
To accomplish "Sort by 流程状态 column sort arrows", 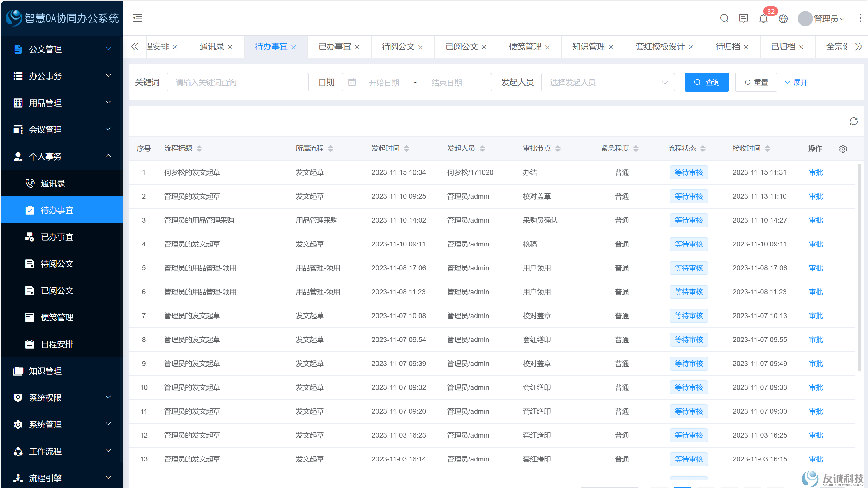I will [703, 149].
